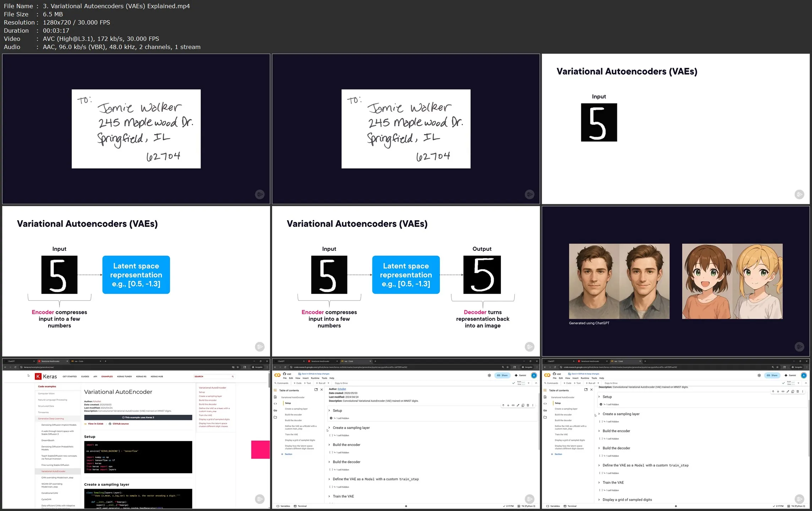Viewport: 812px width, 511px height.
Task: Delete cell with trash icon, last Colab frame
Action: point(798,391)
